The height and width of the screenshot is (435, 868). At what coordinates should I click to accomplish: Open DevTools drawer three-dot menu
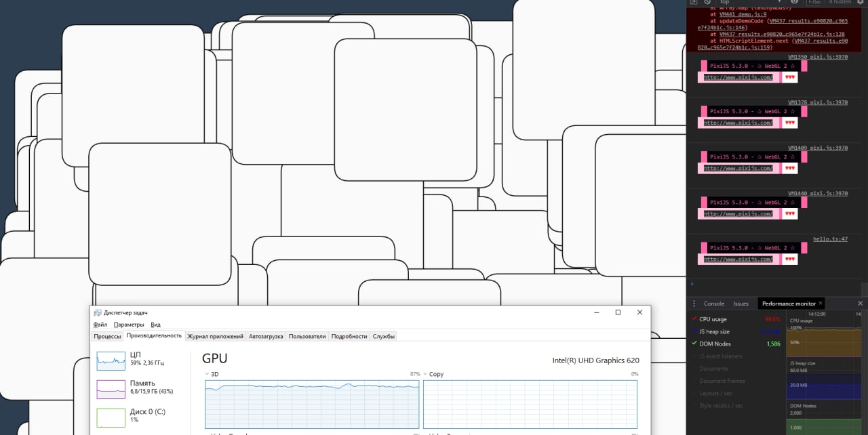[693, 304]
